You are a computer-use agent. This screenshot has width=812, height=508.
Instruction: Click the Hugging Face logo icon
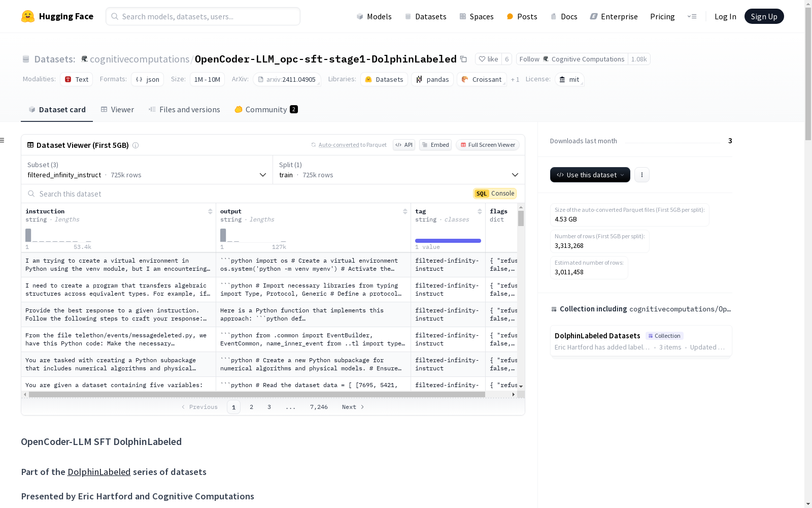pyautogui.click(x=28, y=16)
